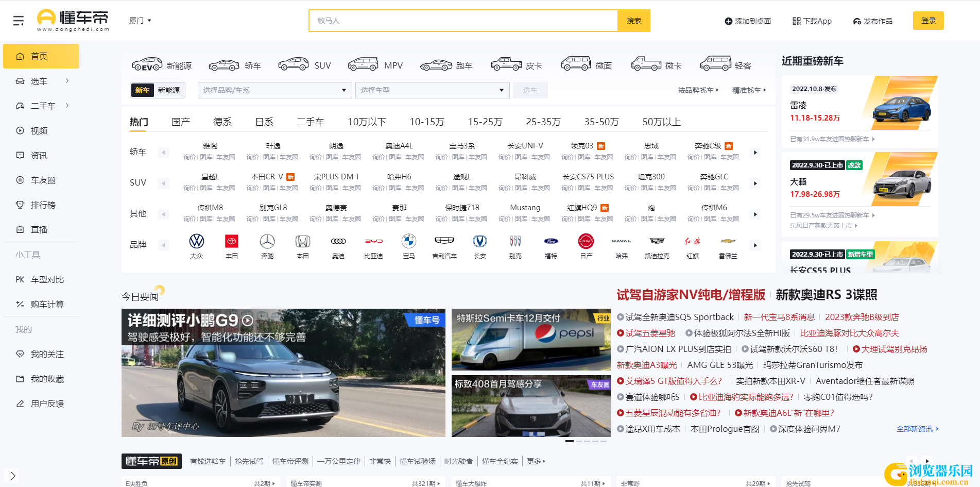Show next cars in 轿车 row
Image resolution: width=980 pixels, height=487 pixels.
[x=755, y=153]
